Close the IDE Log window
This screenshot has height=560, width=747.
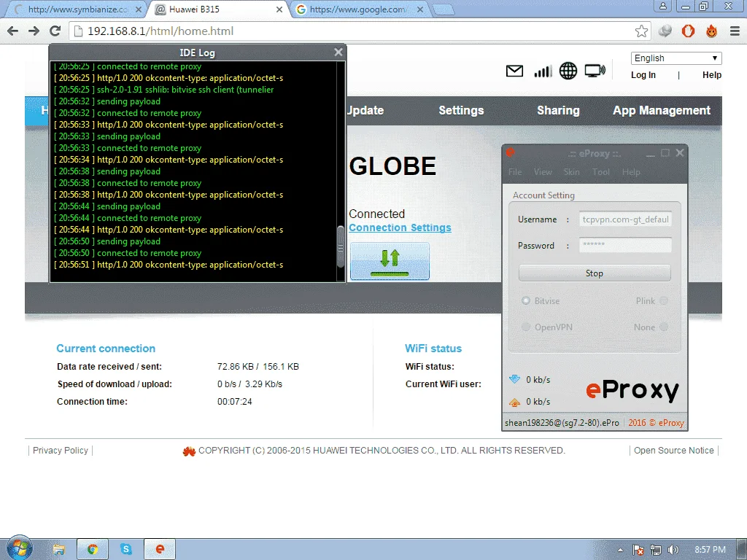coord(338,52)
